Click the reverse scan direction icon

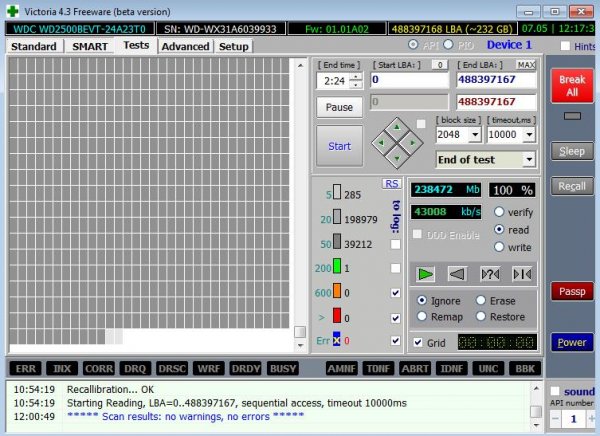[457, 273]
